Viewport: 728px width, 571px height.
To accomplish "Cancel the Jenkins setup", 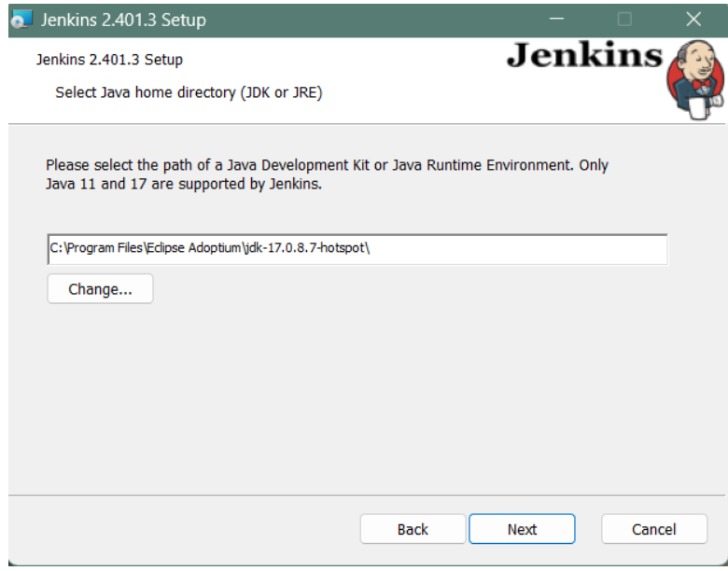I will click(653, 529).
